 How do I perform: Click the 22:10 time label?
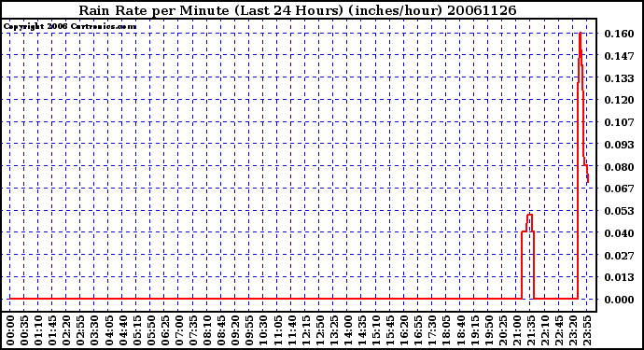(x=545, y=330)
